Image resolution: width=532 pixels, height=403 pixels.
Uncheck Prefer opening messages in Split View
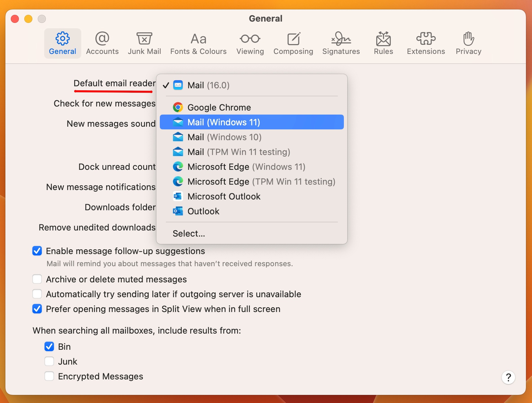pos(37,309)
